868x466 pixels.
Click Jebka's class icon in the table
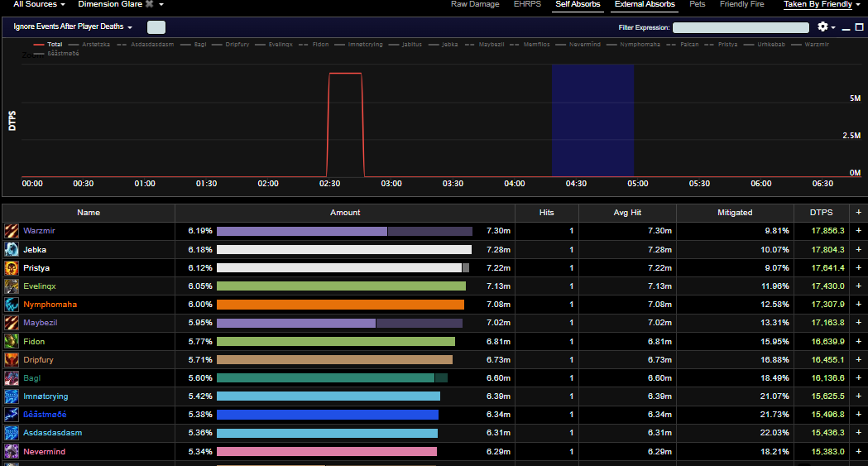click(11, 250)
